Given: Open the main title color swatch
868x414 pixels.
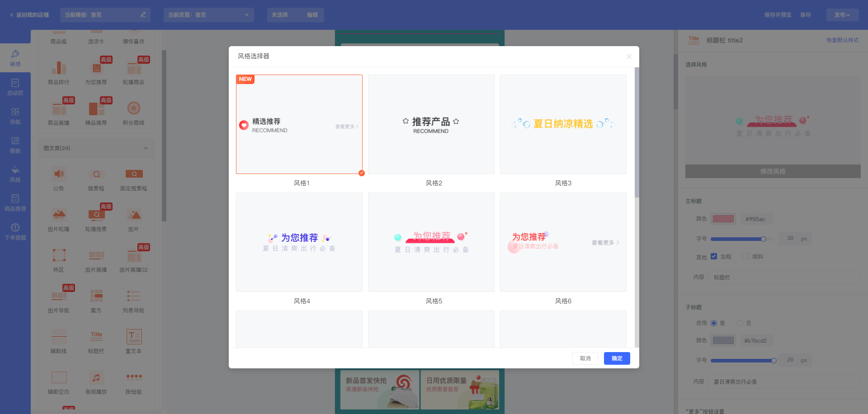Looking at the screenshot, I should tap(723, 219).
